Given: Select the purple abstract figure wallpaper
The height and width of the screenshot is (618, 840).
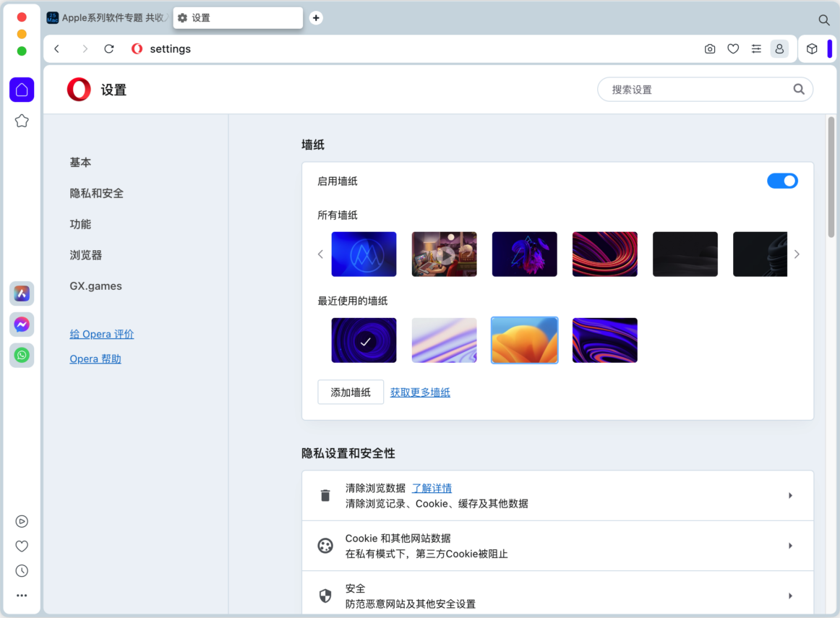Looking at the screenshot, I should [x=525, y=254].
